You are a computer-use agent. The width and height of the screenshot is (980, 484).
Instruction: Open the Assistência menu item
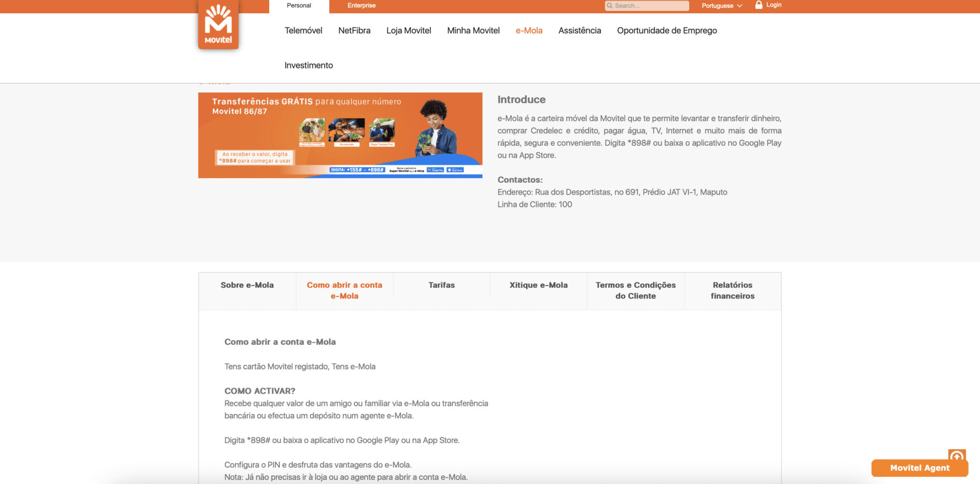pyautogui.click(x=579, y=31)
